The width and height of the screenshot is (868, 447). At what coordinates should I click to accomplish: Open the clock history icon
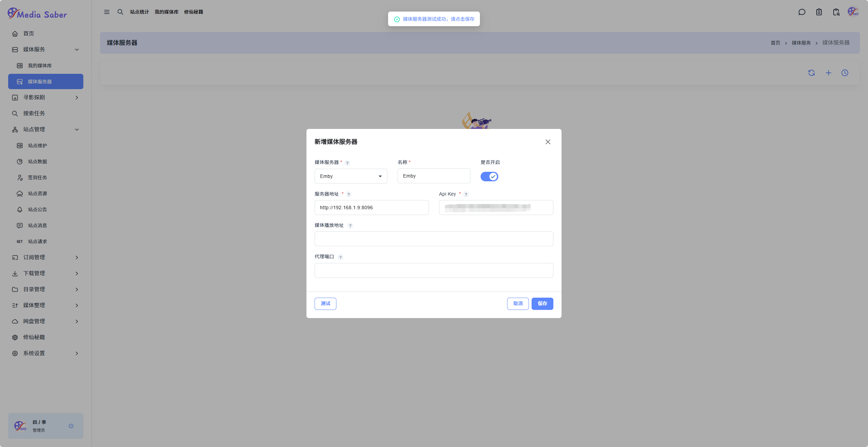coord(845,73)
